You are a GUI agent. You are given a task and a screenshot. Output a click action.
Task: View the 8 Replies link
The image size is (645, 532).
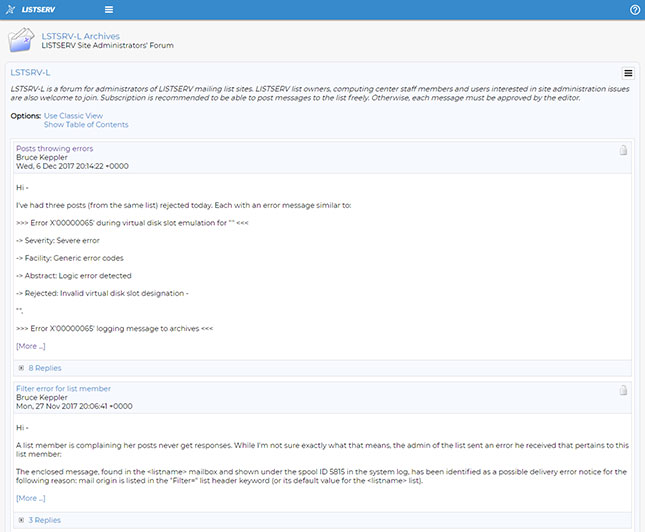point(45,368)
